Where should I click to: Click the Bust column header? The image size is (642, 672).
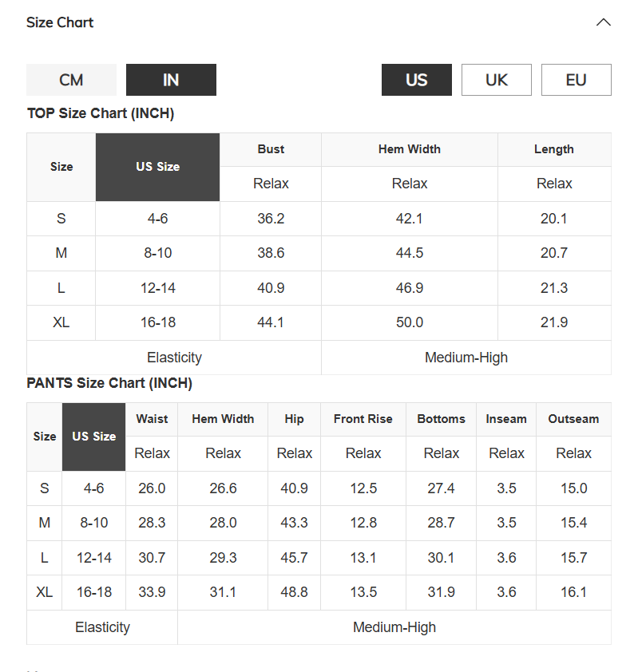click(x=271, y=149)
